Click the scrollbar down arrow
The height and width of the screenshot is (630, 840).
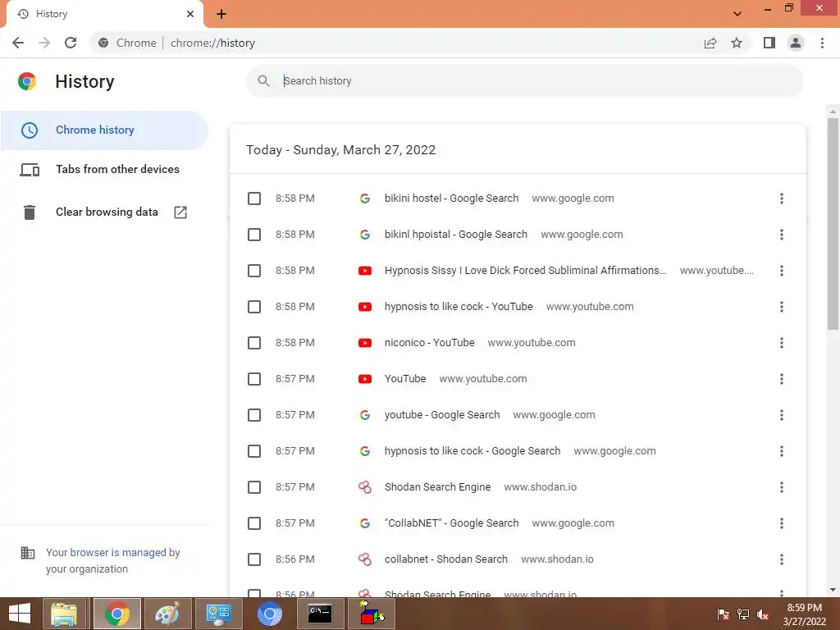click(833, 589)
